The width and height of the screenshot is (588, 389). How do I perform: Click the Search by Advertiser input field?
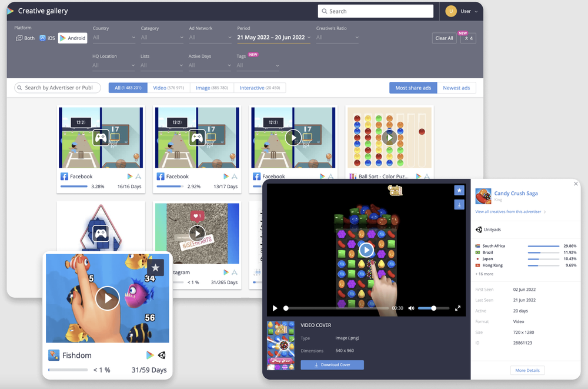tap(58, 88)
